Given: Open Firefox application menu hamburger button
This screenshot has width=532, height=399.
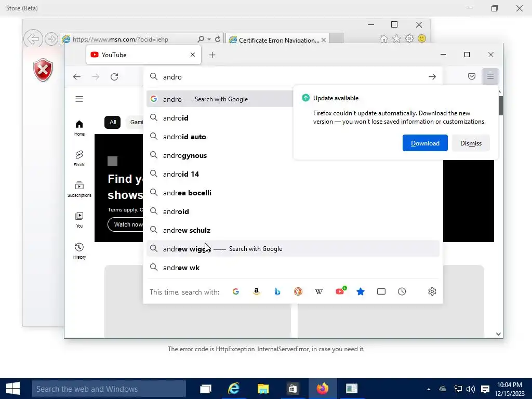Looking at the screenshot, I should click(x=490, y=76).
